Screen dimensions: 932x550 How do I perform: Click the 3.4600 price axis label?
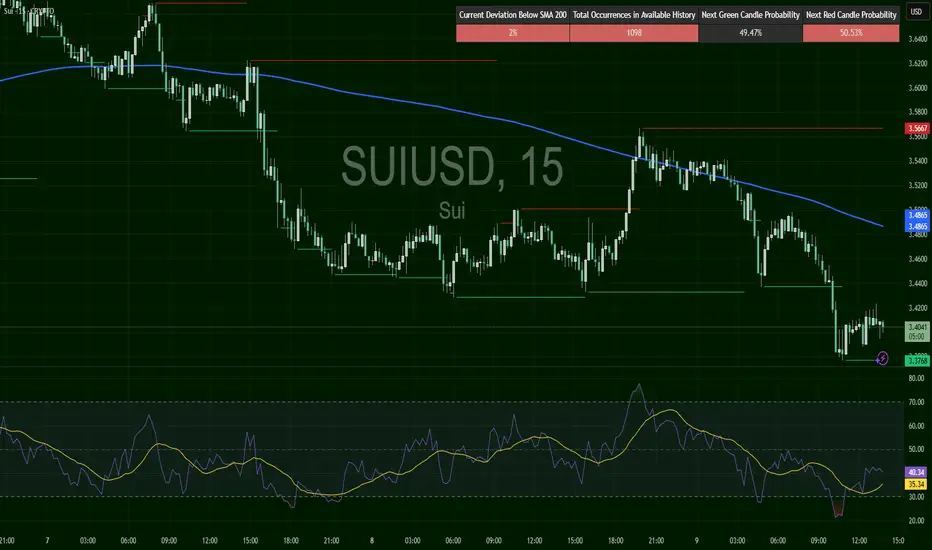[x=918, y=259]
